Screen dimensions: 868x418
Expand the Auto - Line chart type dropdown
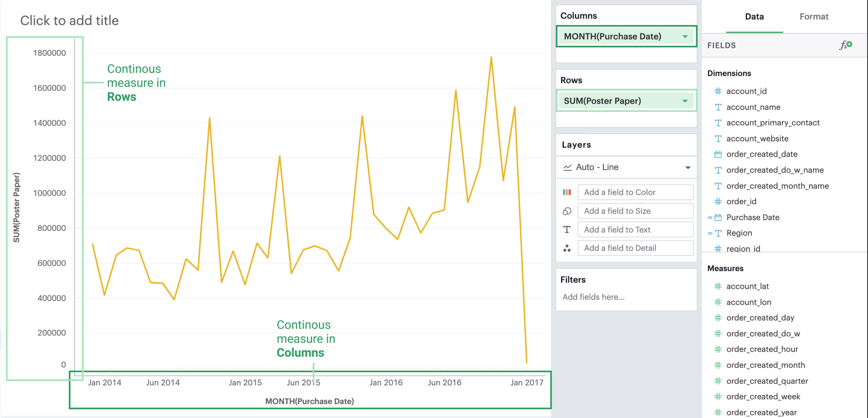pos(688,167)
